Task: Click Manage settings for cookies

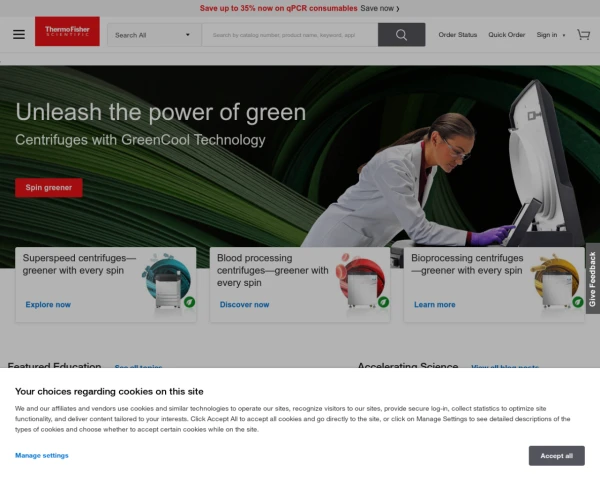Action: coord(42,456)
